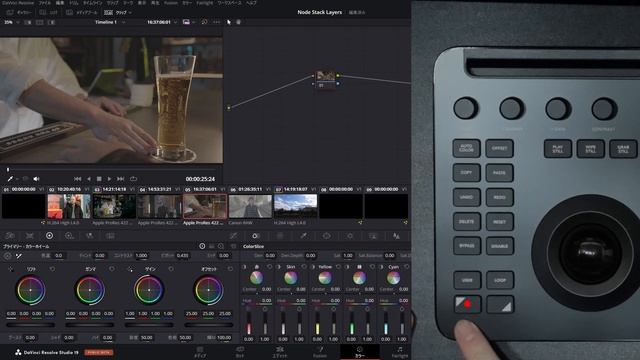
Task: Open the Color Warper palette icon
Action: point(280,236)
